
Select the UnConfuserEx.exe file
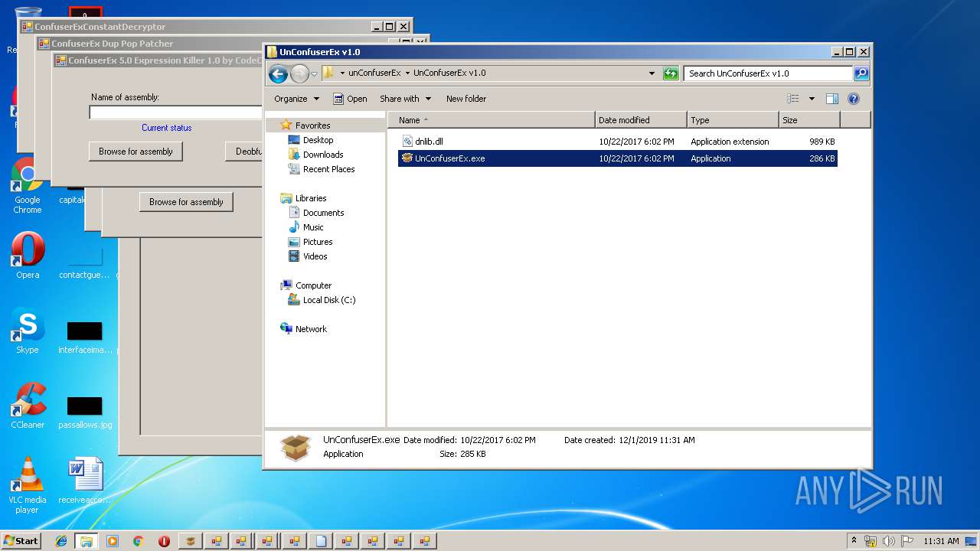[617, 158]
